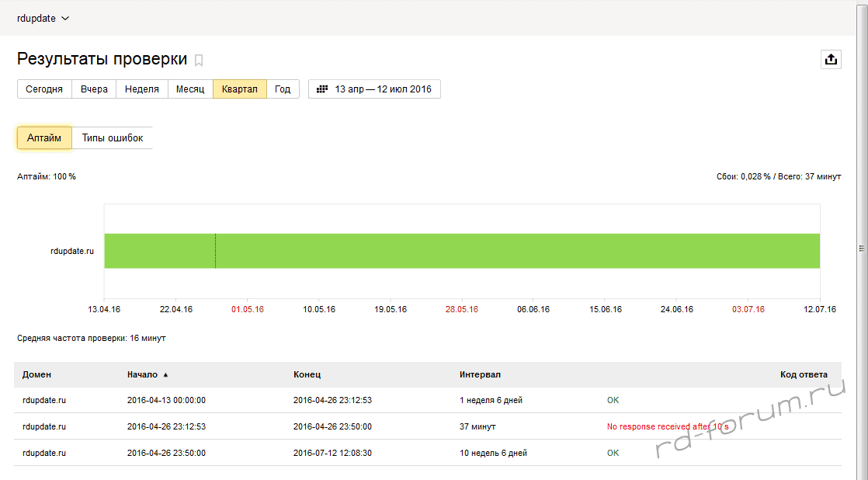This screenshot has width=868, height=480.
Task: Click the bookmark icon beside the title
Action: (199, 60)
